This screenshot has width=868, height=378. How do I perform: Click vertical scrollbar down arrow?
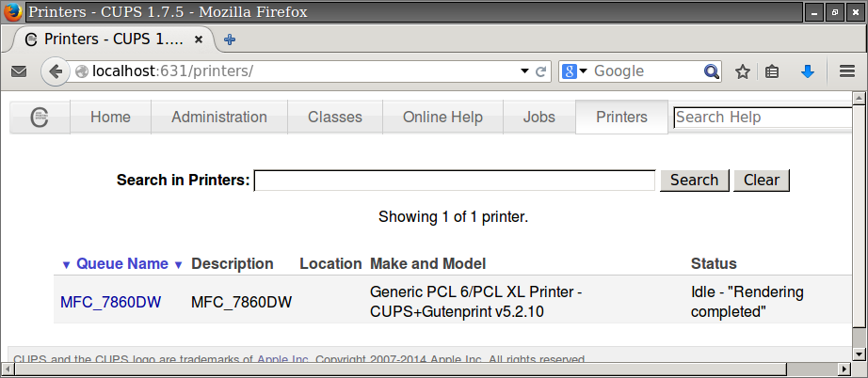[x=860, y=354]
